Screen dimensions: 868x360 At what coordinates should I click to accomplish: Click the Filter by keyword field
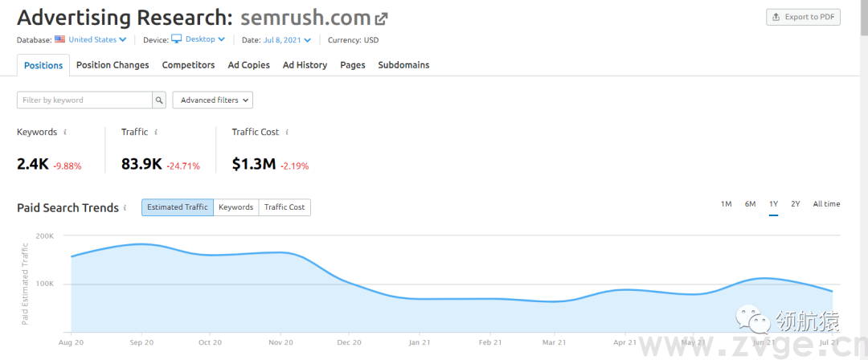(x=84, y=100)
